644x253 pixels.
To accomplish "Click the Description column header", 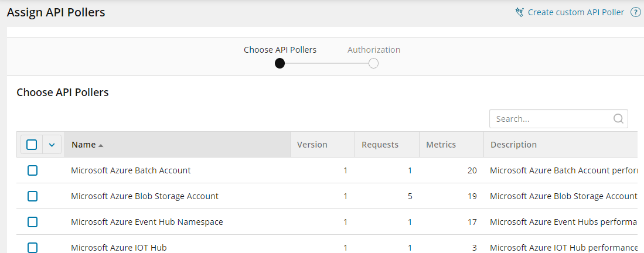I will (513, 145).
